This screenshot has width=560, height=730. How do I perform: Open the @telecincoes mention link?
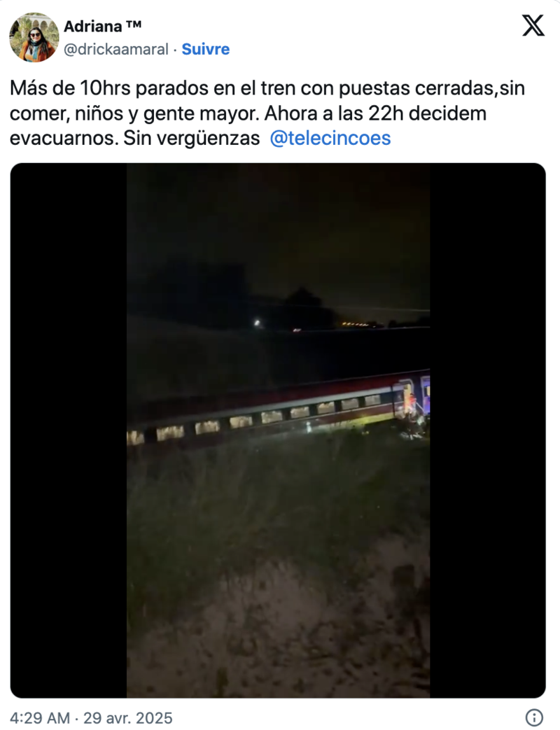click(330, 139)
